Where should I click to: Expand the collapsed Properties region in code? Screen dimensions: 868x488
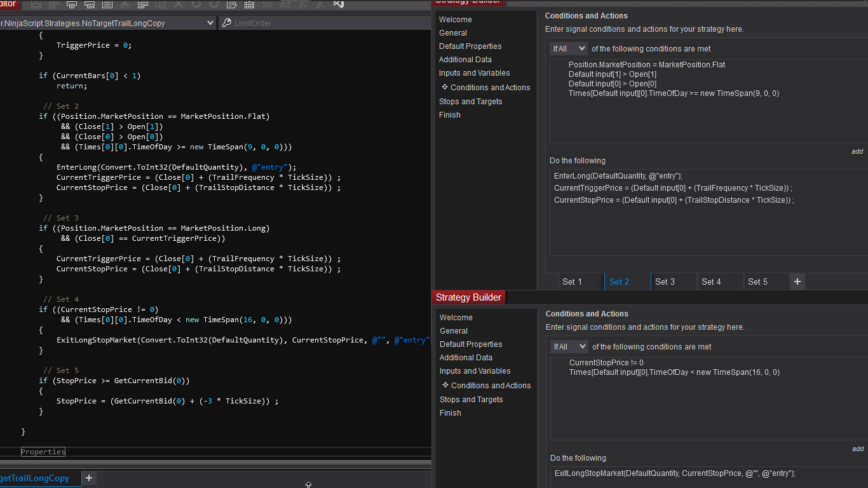[x=43, y=452]
